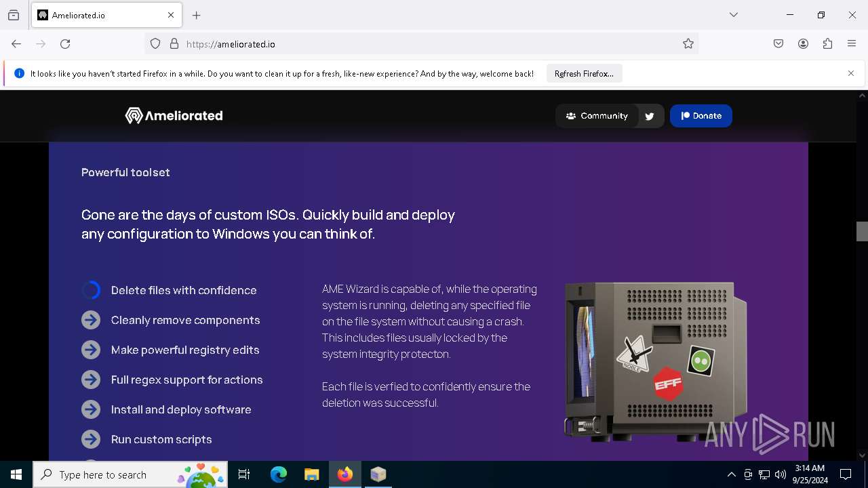
Task: Click the volume speaker tray icon
Action: coord(781,474)
